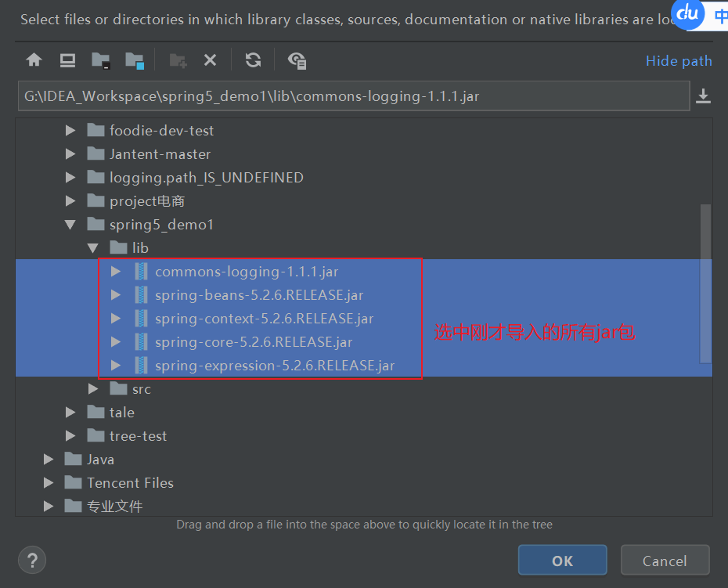
Task: Open the help question mark button
Action: click(32, 560)
